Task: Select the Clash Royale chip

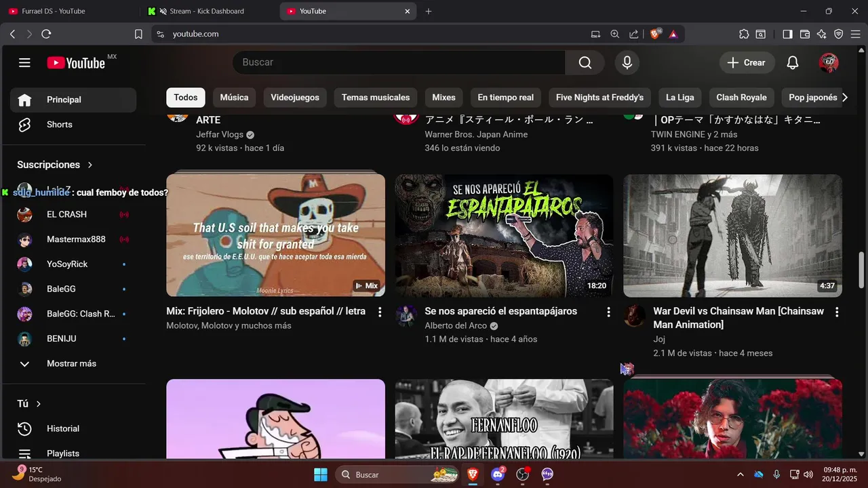Action: (741, 98)
